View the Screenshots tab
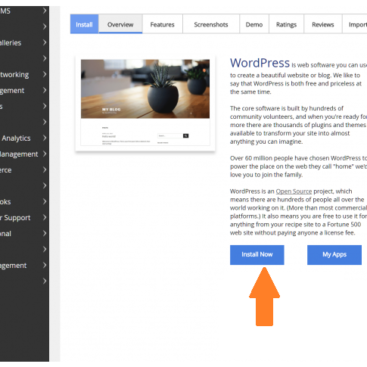367x367 pixels. pos(211,24)
